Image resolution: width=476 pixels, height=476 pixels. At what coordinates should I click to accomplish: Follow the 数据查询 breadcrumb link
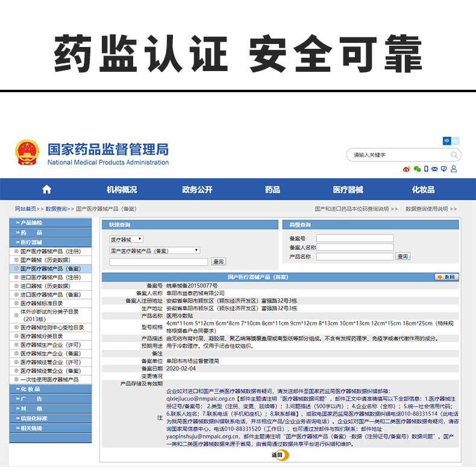point(56,209)
